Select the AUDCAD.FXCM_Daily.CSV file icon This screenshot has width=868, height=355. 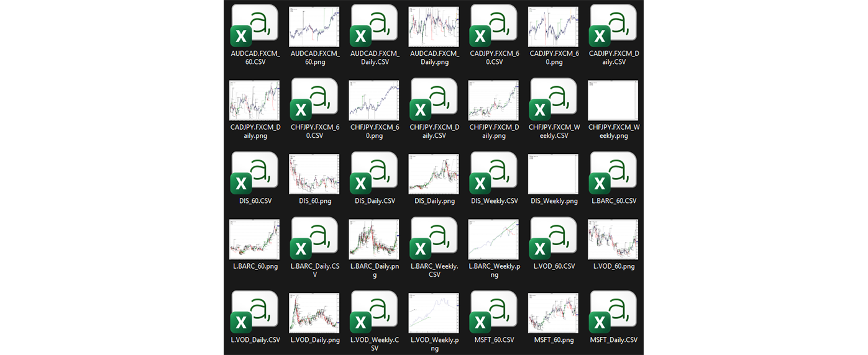pyautogui.click(x=374, y=26)
